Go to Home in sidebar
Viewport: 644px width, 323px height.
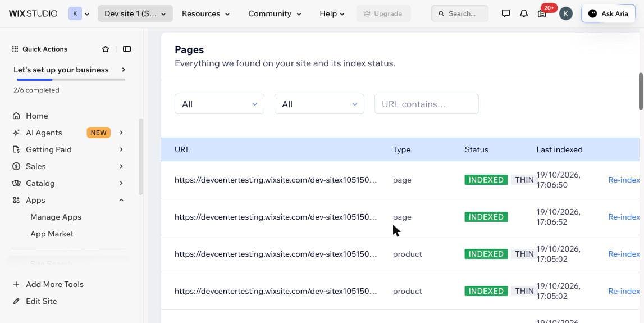click(37, 116)
